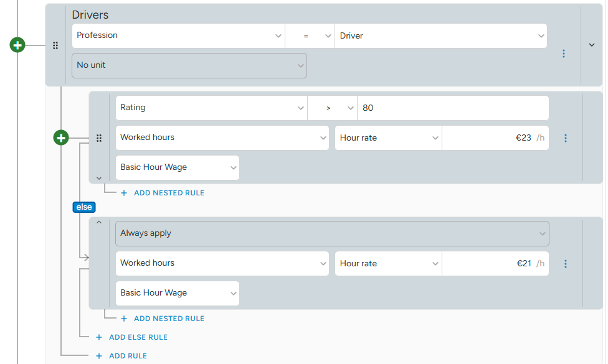Open the greater-than operator dropdown
The width and height of the screenshot is (608, 364).
(332, 108)
